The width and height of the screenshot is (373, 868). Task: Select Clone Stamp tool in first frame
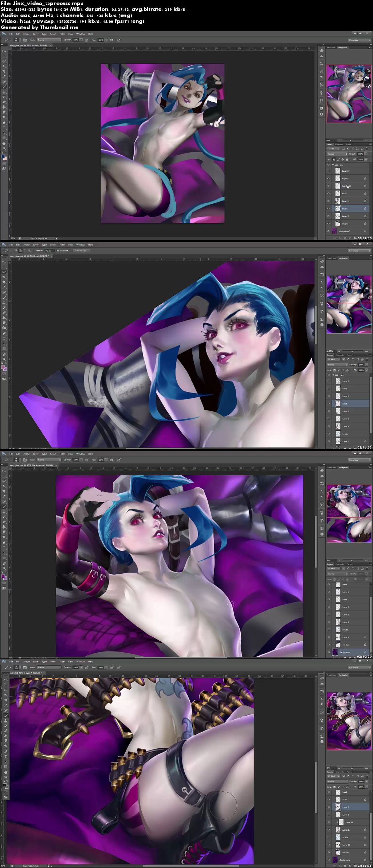click(x=4, y=92)
